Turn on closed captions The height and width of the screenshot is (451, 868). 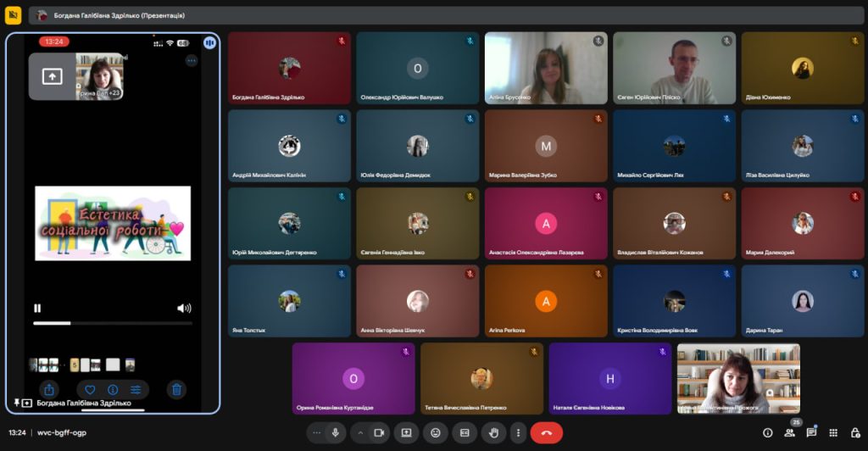coord(465,432)
